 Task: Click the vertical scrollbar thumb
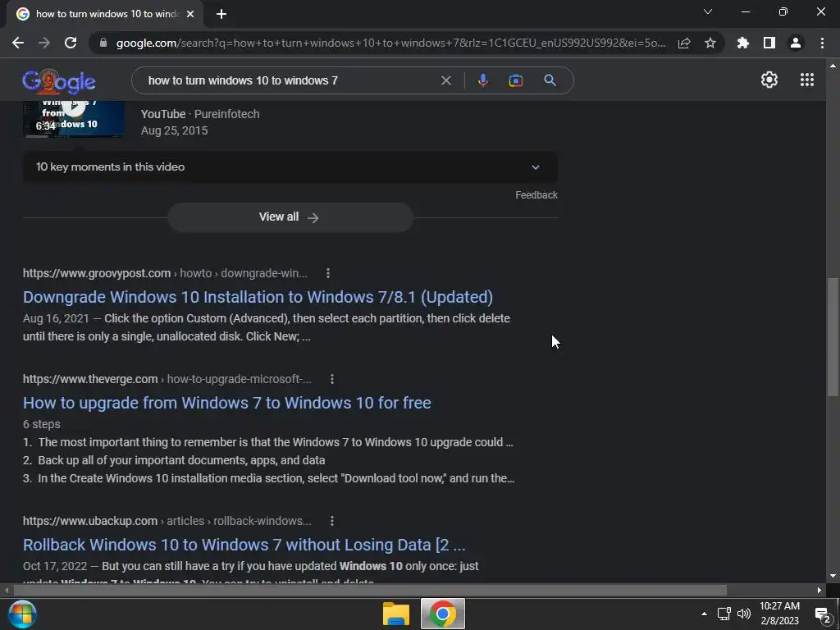pos(833,337)
